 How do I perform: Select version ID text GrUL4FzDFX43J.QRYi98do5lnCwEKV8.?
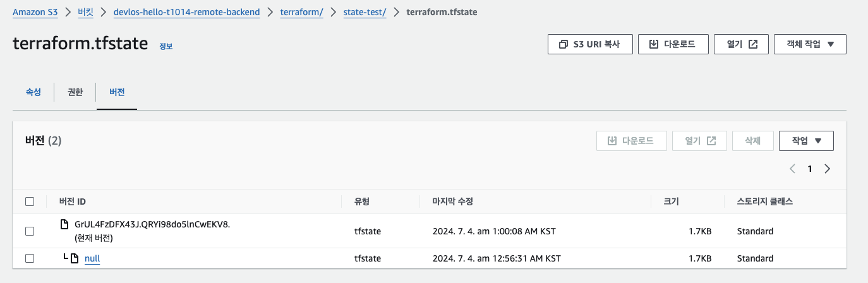152,224
